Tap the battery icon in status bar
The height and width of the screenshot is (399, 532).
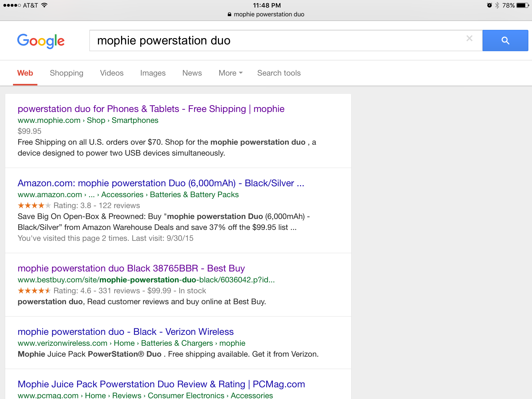click(523, 5)
